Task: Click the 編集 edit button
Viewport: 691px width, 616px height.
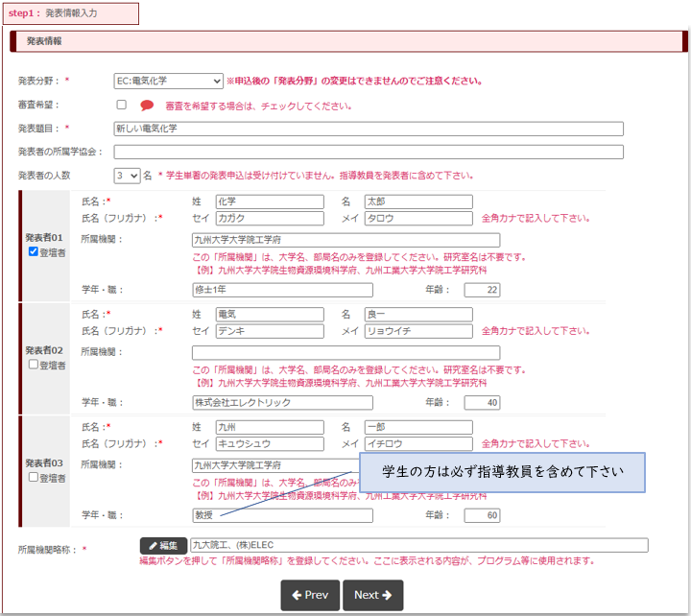Action: [163, 546]
